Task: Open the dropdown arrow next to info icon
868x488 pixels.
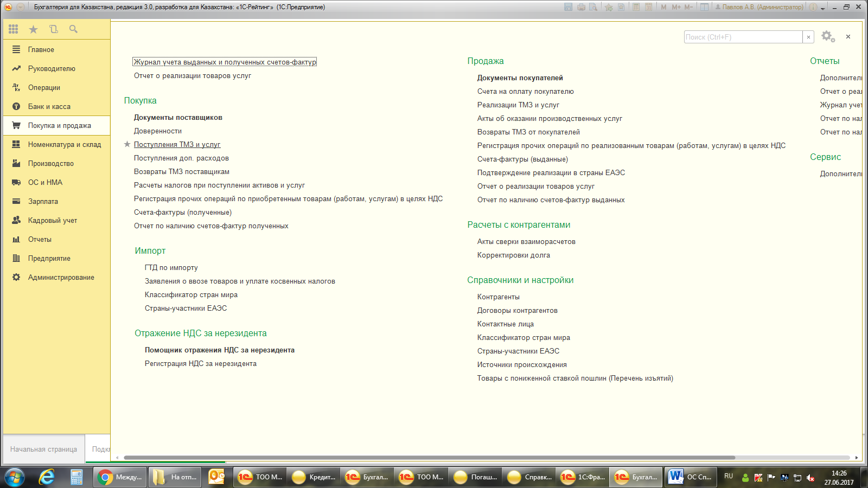Action: click(822, 8)
